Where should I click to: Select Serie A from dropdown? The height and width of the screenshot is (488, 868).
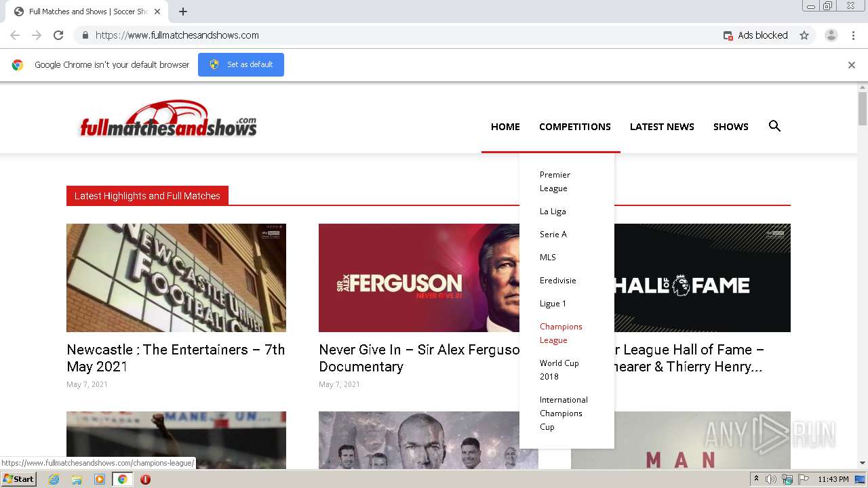pos(553,235)
